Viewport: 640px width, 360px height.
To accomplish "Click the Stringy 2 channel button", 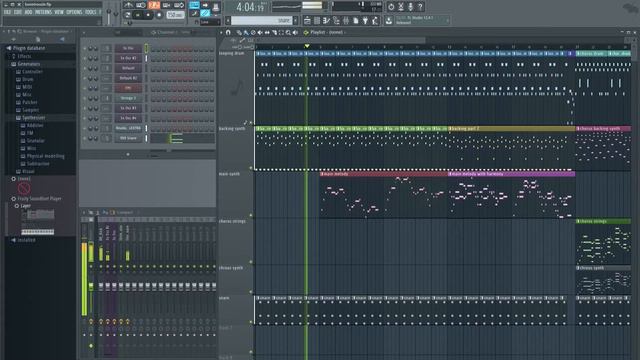I will point(128,98).
